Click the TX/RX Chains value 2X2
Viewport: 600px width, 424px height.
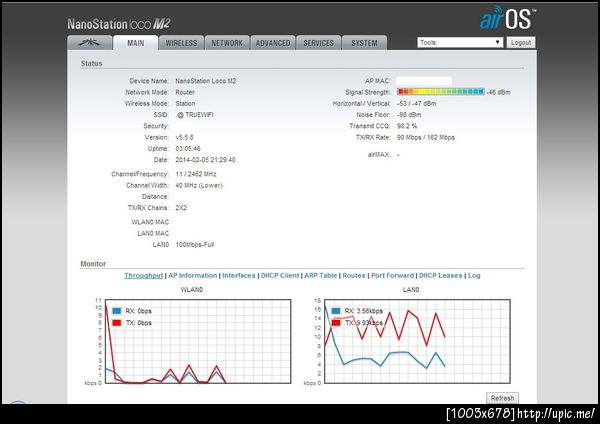coord(181,208)
